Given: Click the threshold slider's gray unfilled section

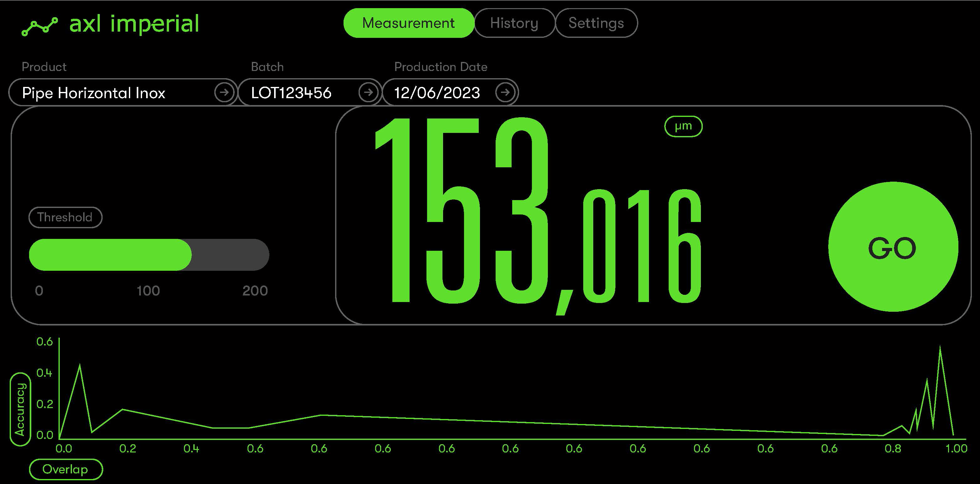Looking at the screenshot, I should (x=230, y=255).
